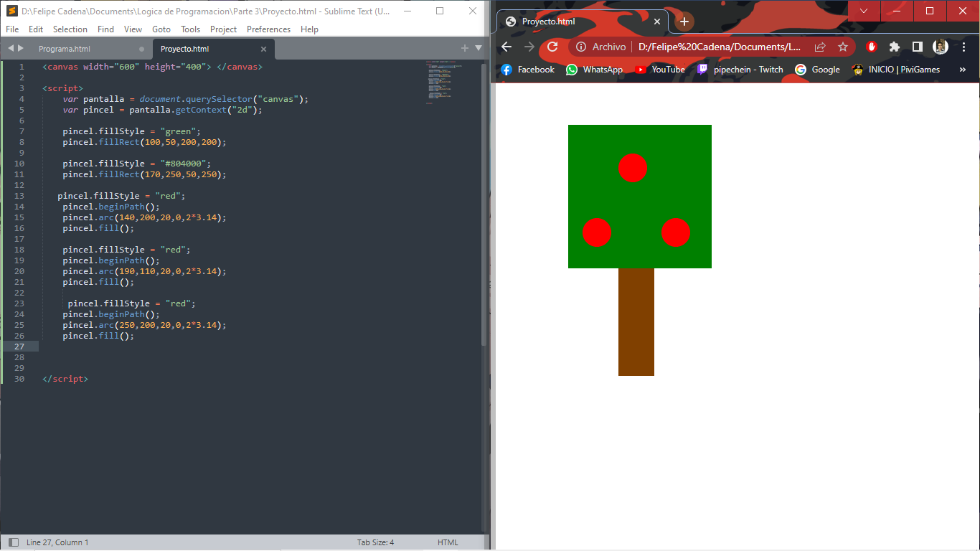Close the Proyecto.html editor tab
This screenshot has width=980, height=551.
[263, 49]
